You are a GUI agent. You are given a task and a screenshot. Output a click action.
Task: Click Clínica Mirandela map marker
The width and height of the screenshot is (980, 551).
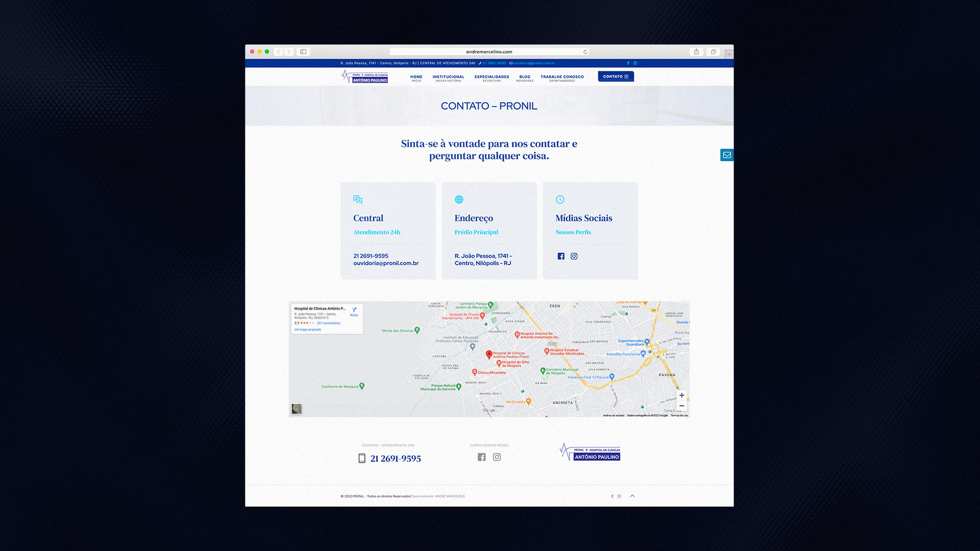(475, 372)
